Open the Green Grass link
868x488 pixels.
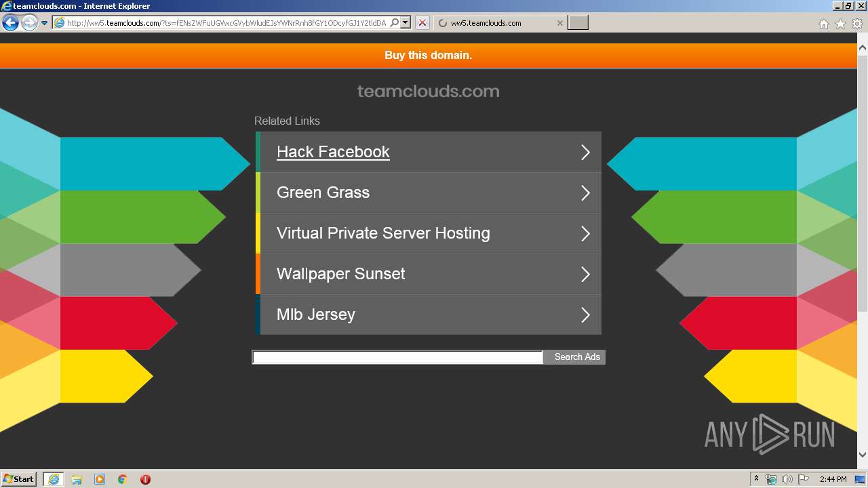pyautogui.click(x=323, y=192)
